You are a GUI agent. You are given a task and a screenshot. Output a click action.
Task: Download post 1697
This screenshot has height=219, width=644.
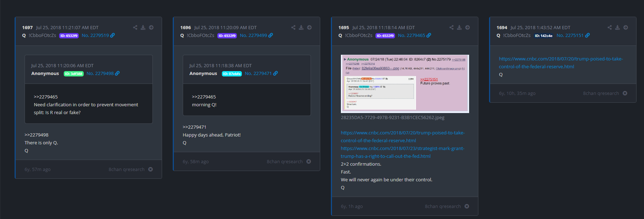[x=143, y=27]
